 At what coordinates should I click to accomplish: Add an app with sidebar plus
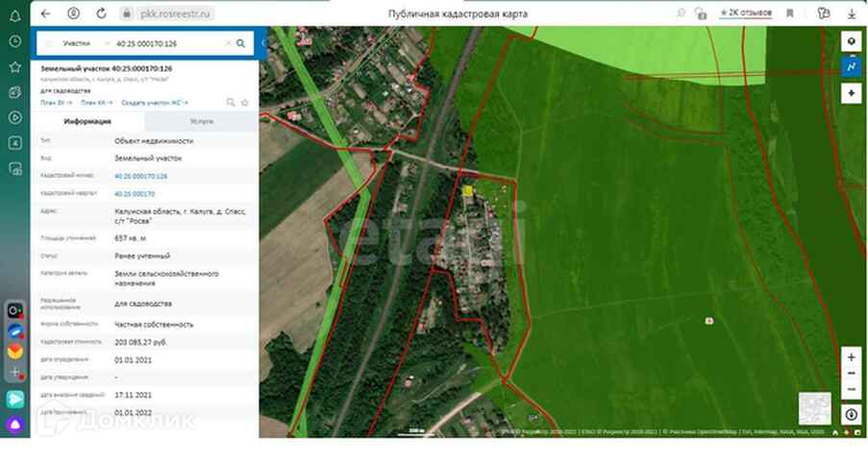pyautogui.click(x=15, y=372)
